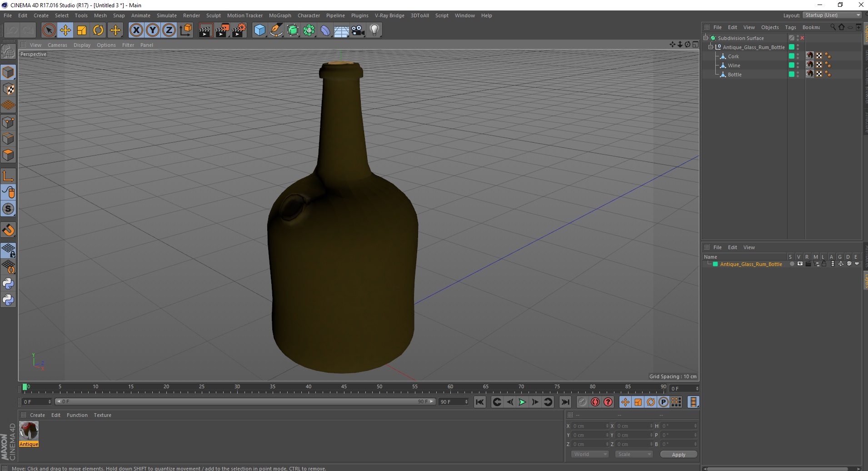This screenshot has height=471, width=868.
Task: Toggle the Z axis lock
Action: (169, 30)
